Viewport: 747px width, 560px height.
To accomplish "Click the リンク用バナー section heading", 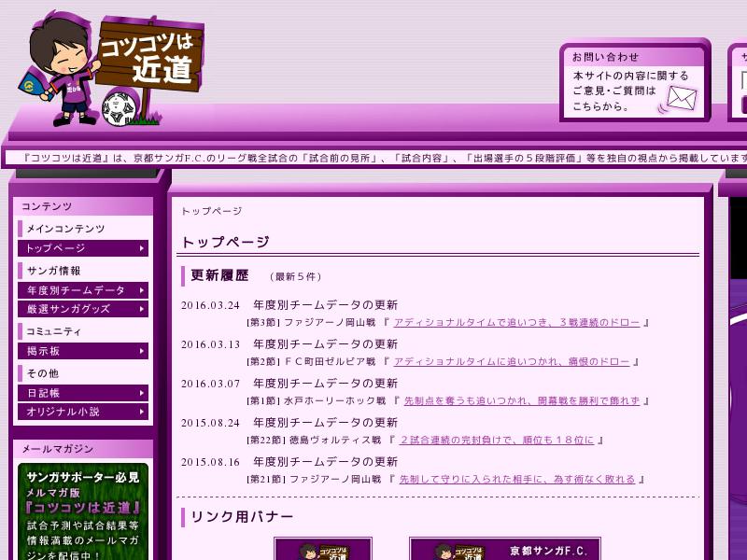I will (x=242, y=517).
